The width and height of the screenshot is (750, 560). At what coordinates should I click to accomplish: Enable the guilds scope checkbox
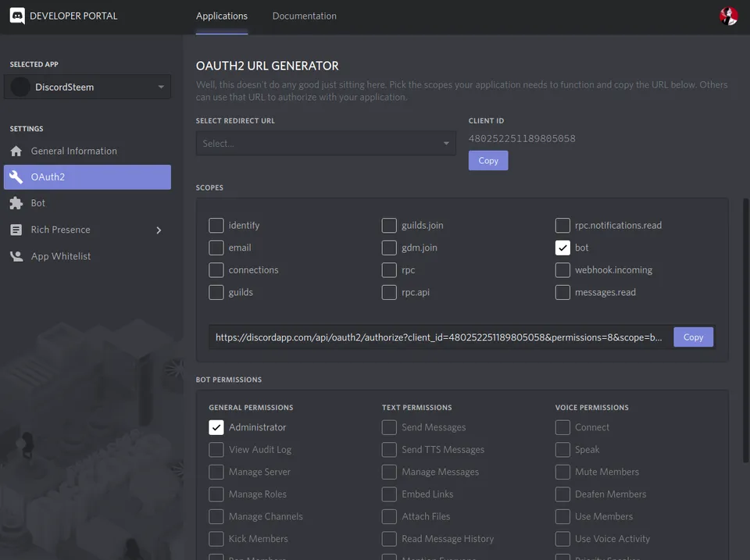(x=216, y=292)
